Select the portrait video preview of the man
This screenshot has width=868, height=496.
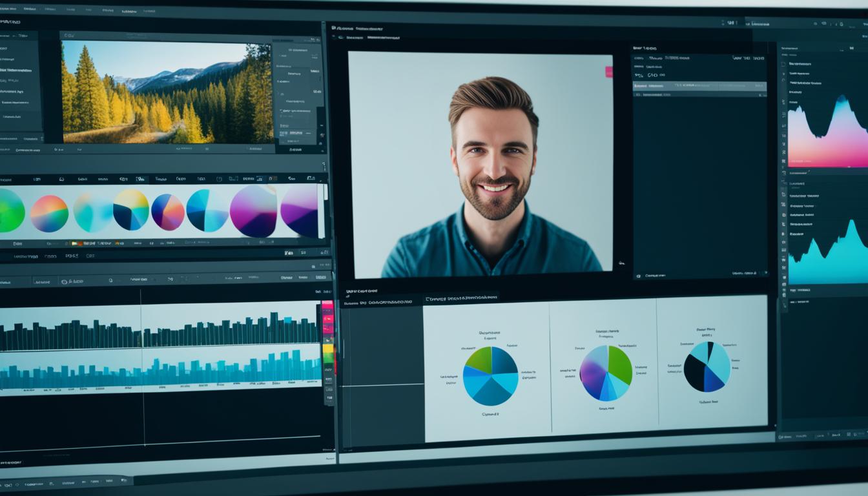point(480,165)
